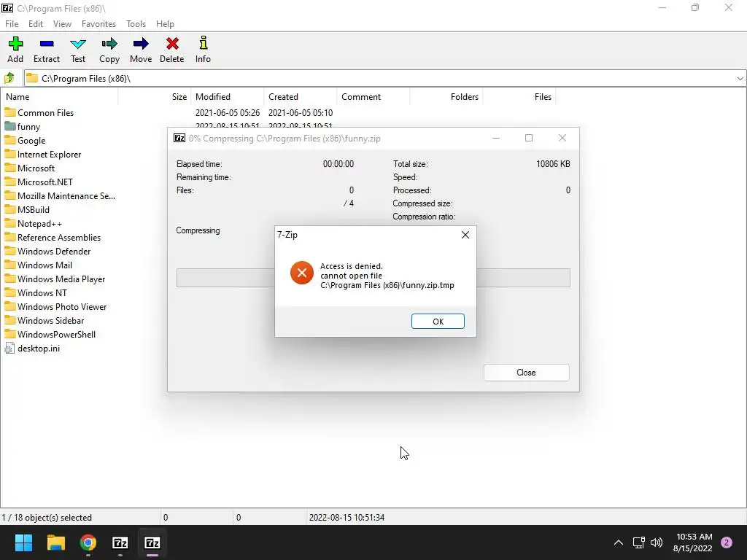
Task: Select the WindowsPowerShell folder
Action: click(56, 334)
